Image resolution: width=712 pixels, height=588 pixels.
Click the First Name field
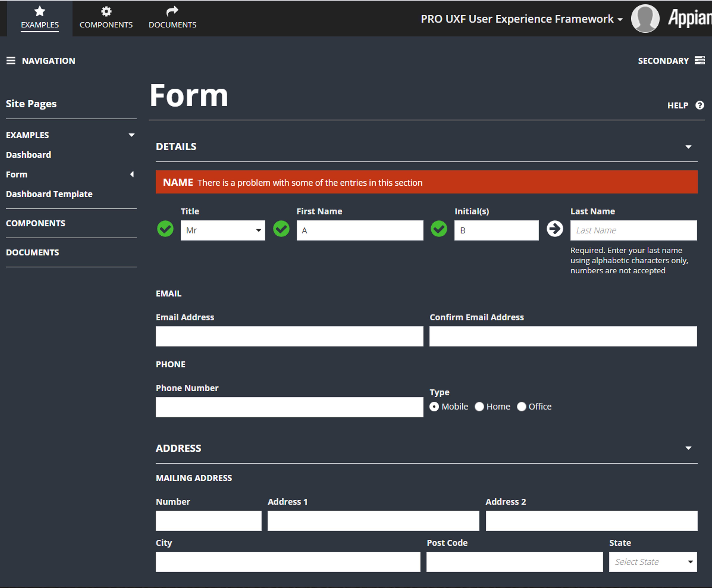[x=360, y=230]
